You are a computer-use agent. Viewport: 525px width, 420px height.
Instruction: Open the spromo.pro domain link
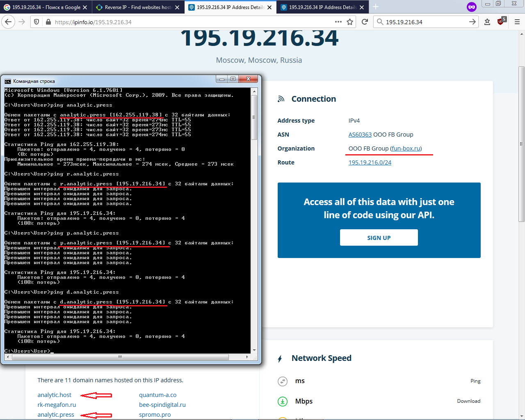point(155,415)
